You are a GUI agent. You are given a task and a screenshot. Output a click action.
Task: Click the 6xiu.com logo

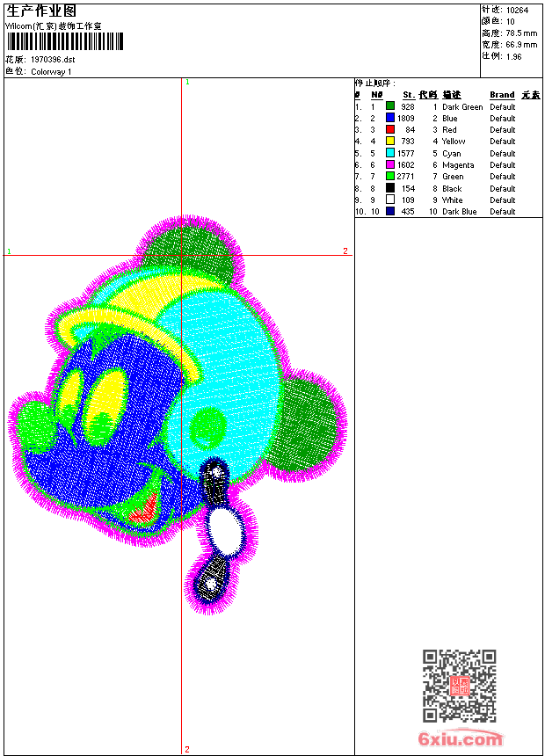click(x=461, y=738)
